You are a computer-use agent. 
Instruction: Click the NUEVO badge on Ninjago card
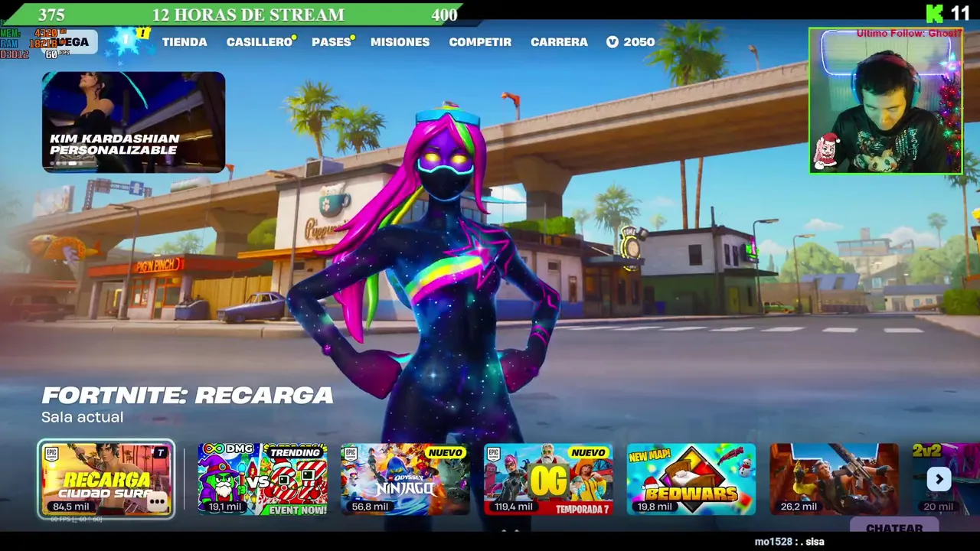[x=446, y=453]
